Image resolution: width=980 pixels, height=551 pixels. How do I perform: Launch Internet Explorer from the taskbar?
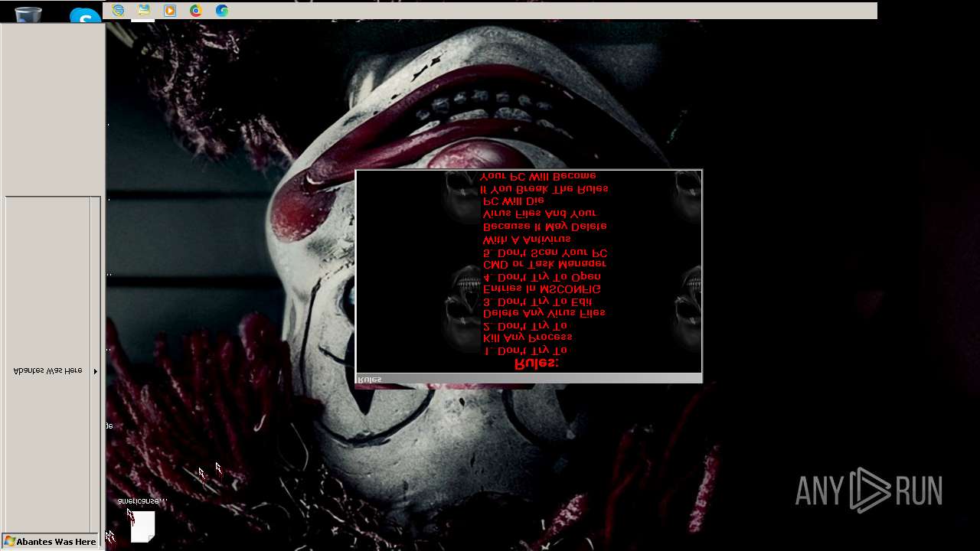coord(118,11)
